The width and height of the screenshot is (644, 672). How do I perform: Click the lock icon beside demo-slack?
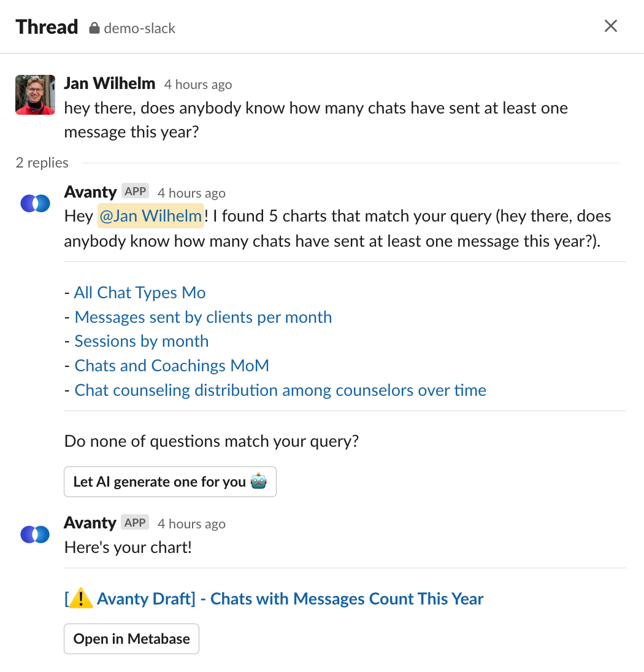click(94, 28)
